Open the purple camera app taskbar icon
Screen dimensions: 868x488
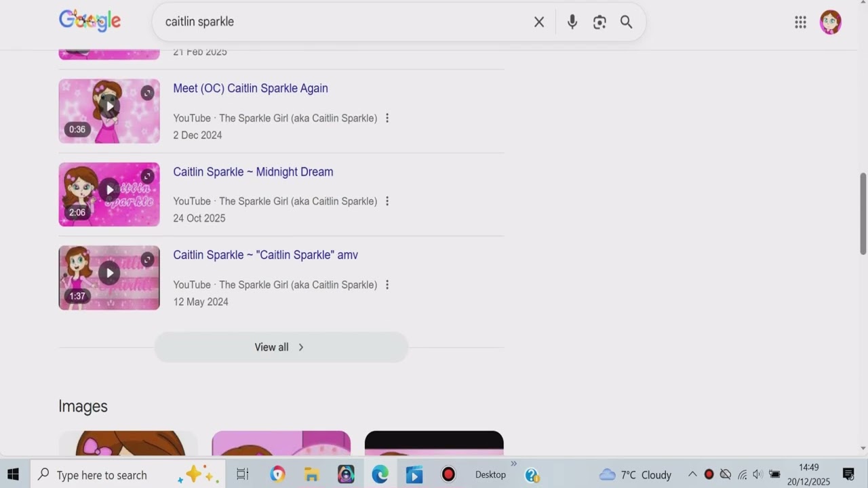point(346,474)
